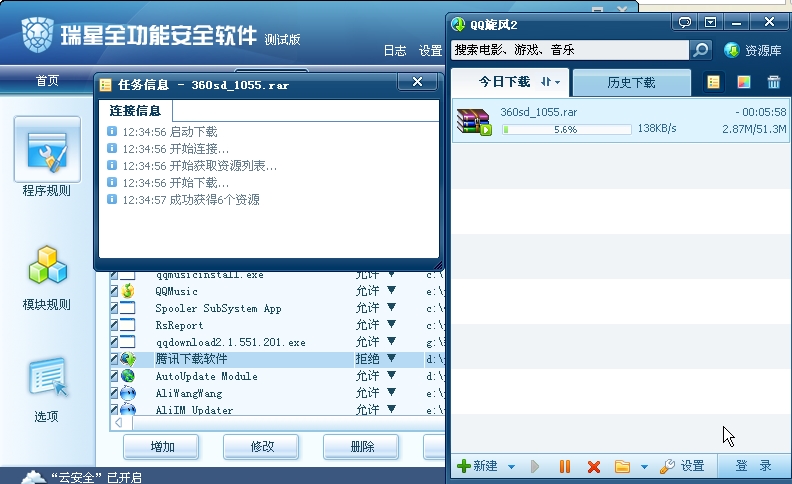Click the Rising lion shield logo
The width and height of the screenshot is (792, 484).
pyautogui.click(x=37, y=35)
